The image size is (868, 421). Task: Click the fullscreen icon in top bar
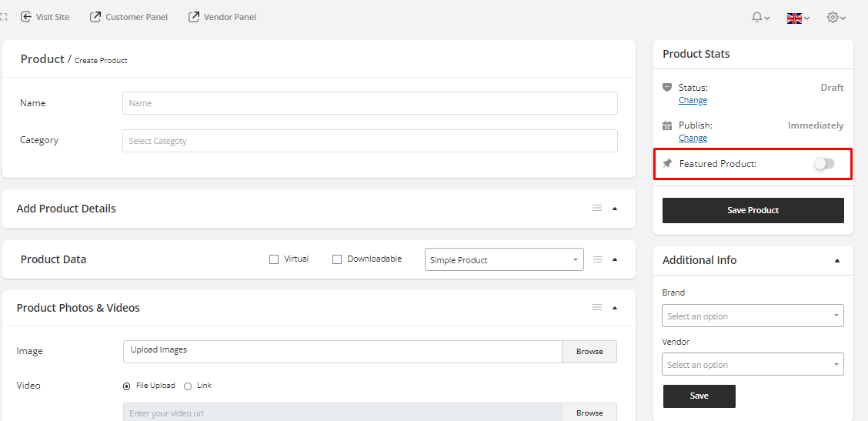pyautogui.click(x=4, y=17)
